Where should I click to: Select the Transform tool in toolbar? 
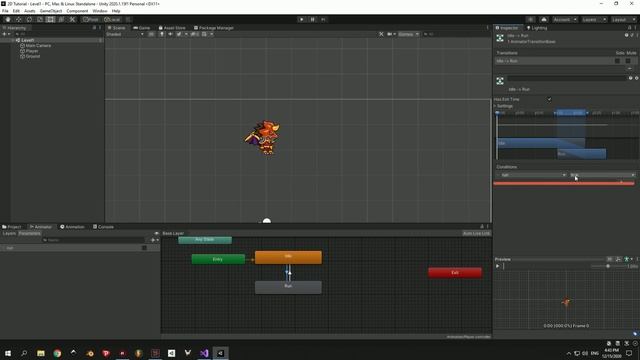coord(61,20)
